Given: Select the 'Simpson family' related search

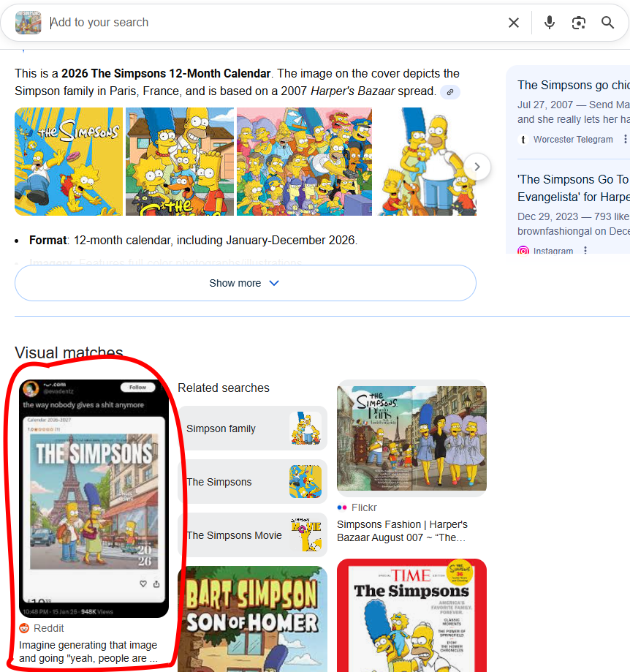Looking at the screenshot, I should point(252,429).
